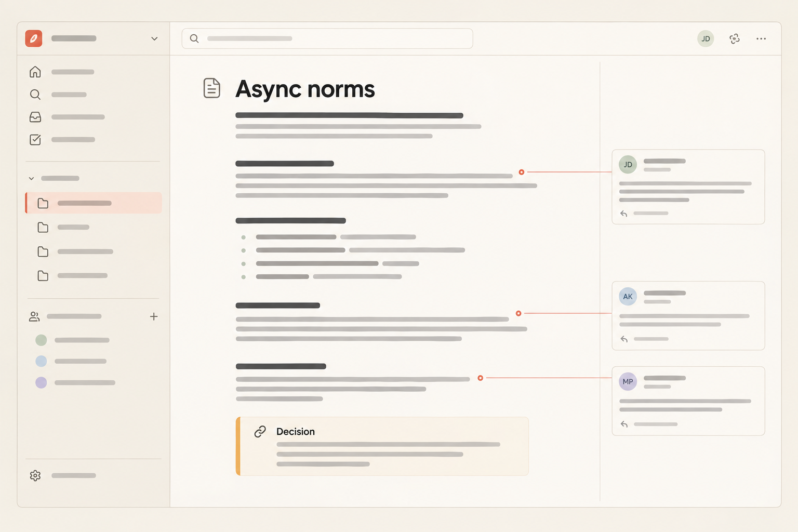
Task: Click the link icon in Decision callout
Action: (x=260, y=432)
